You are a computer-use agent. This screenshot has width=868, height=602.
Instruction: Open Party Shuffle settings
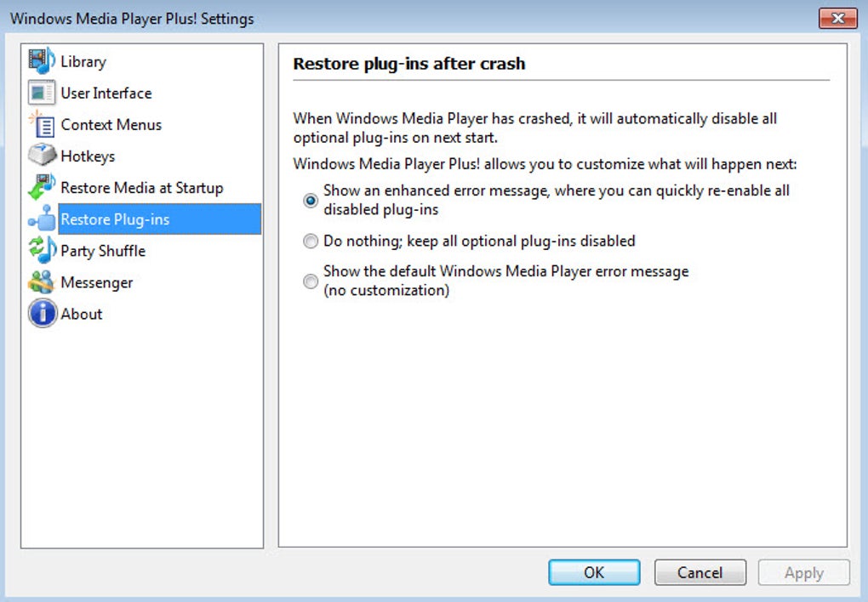103,251
